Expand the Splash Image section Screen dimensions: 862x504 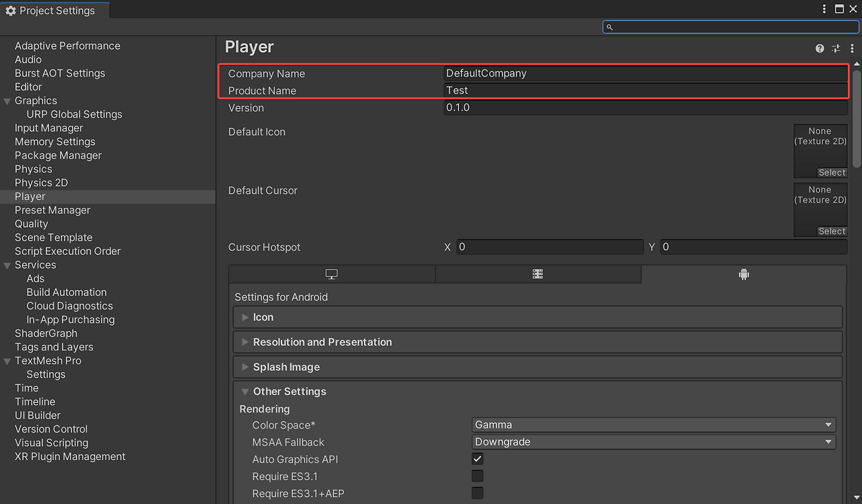click(x=286, y=367)
